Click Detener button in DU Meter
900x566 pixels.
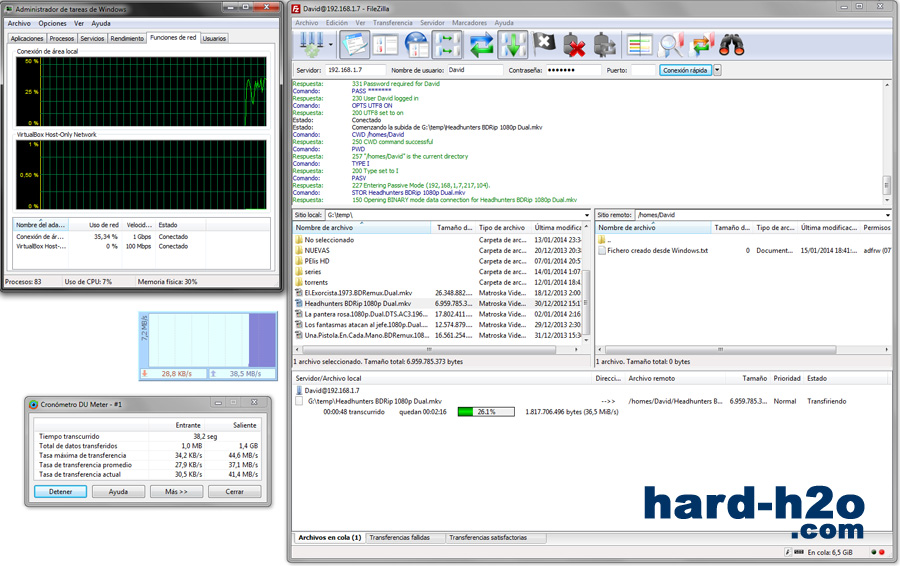point(60,492)
